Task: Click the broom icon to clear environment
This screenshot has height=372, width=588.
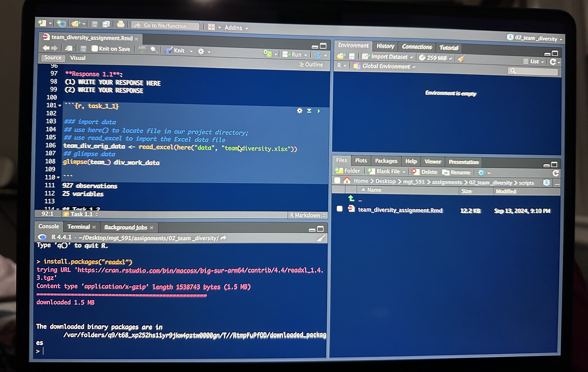Action: 461,58
